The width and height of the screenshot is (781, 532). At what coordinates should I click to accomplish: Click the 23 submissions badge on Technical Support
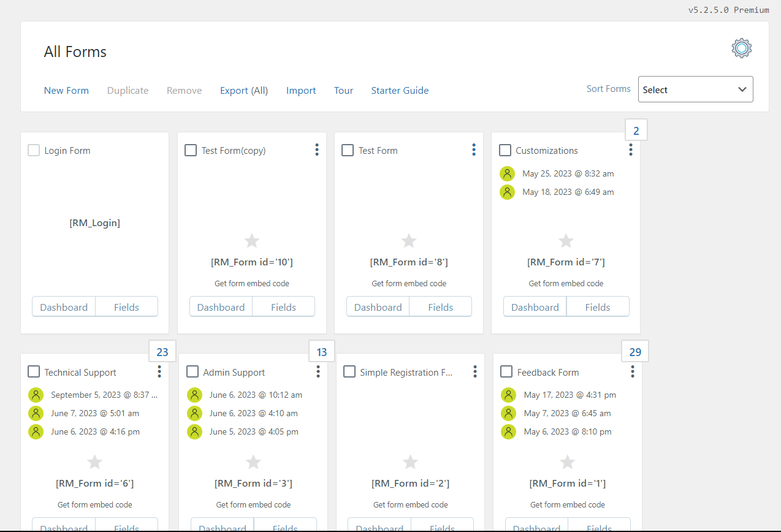(x=162, y=352)
